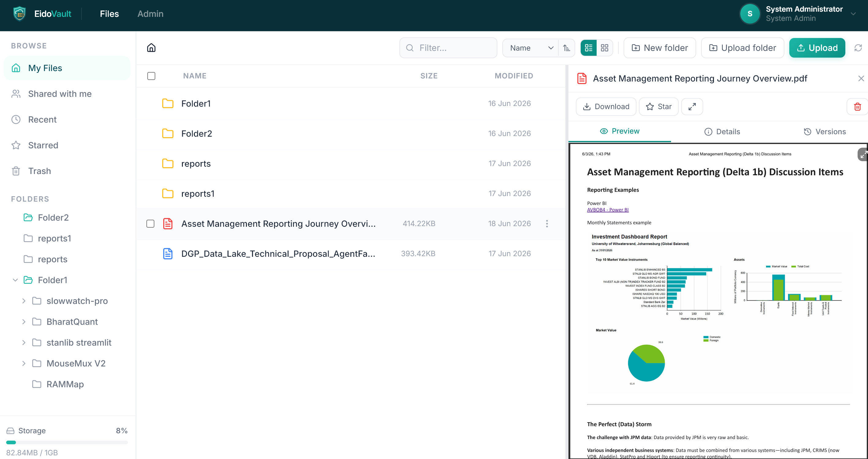
Task: Open the Recent files section
Action: [x=67, y=119]
